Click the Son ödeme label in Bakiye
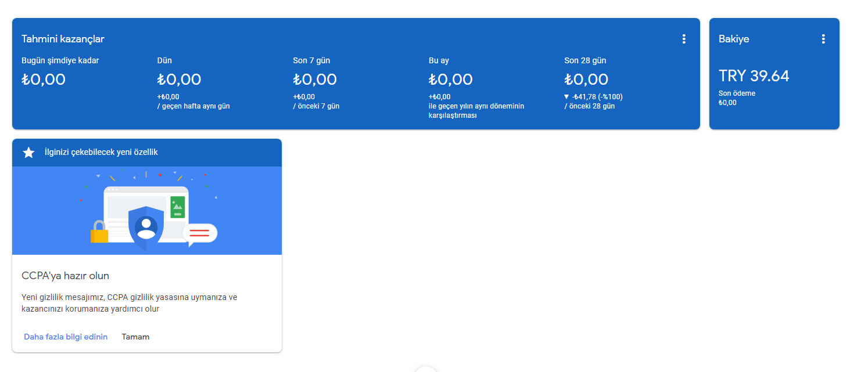This screenshot has width=868, height=372. click(737, 93)
